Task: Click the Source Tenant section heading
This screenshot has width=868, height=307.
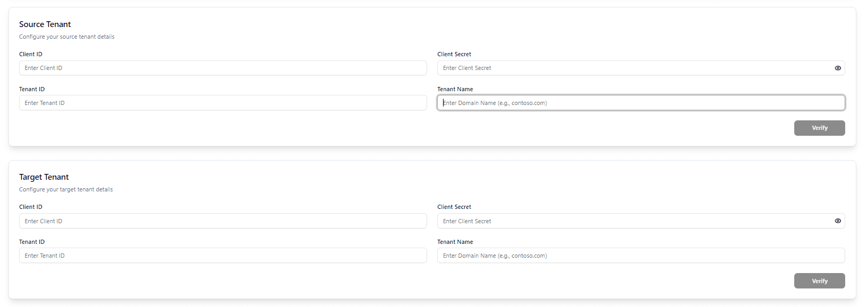Action: pyautogui.click(x=45, y=24)
